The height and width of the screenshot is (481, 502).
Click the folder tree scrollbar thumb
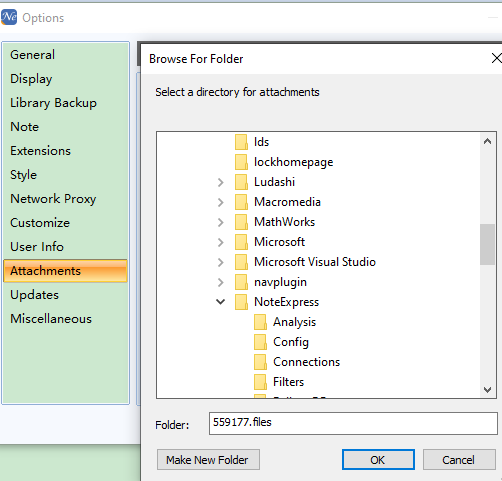click(487, 244)
